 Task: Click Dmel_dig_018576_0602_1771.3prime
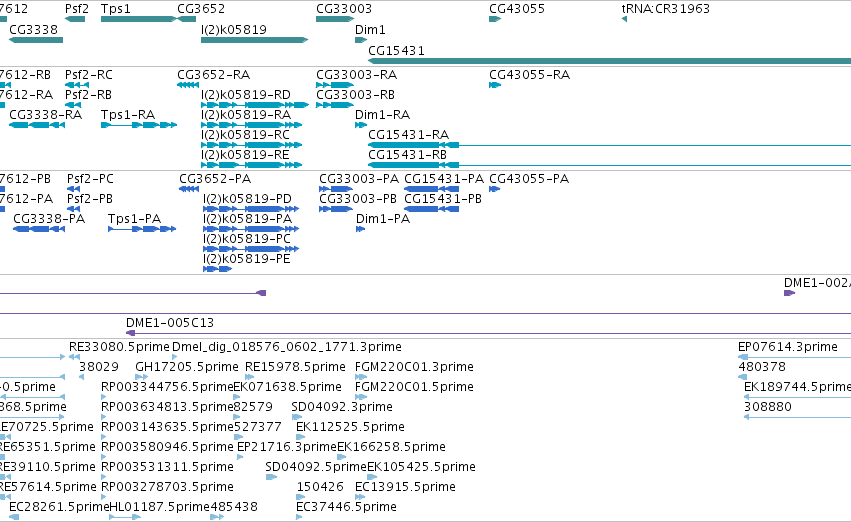tap(287, 347)
